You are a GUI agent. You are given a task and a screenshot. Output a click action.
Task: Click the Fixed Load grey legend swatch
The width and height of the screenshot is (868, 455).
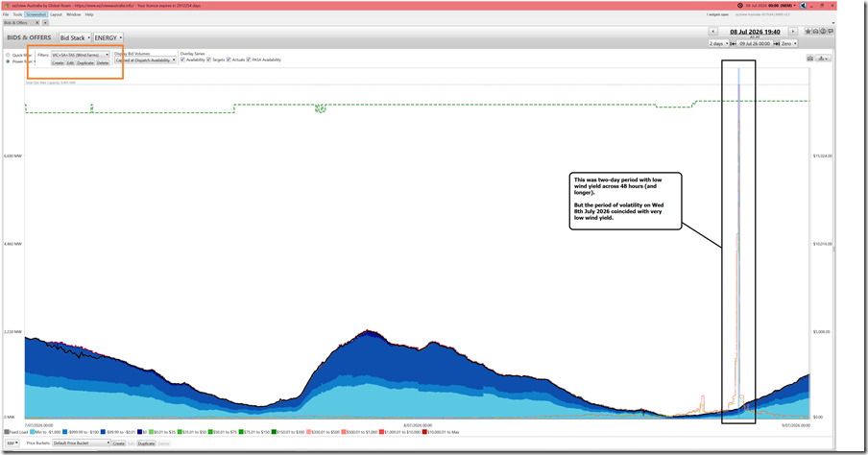point(7,432)
